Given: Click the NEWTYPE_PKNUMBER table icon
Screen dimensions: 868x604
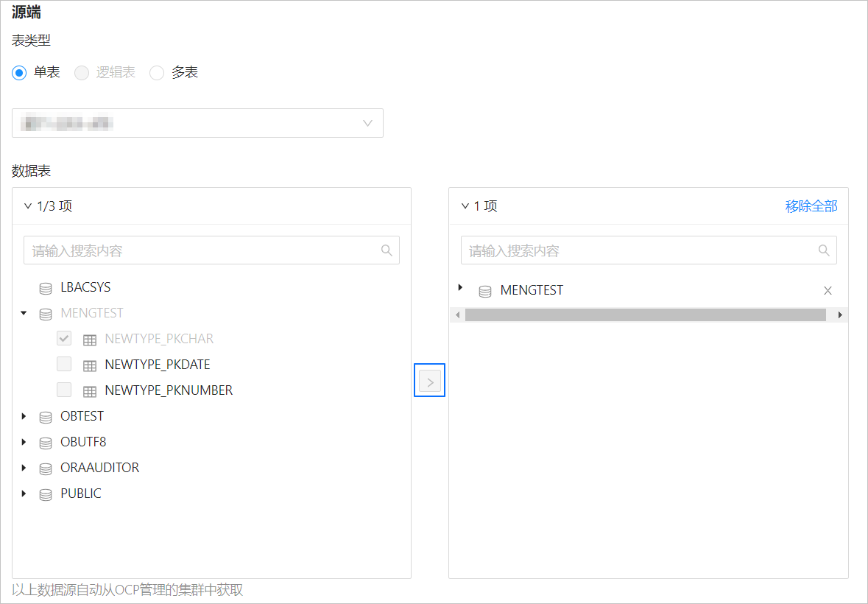Looking at the screenshot, I should pyautogui.click(x=90, y=391).
